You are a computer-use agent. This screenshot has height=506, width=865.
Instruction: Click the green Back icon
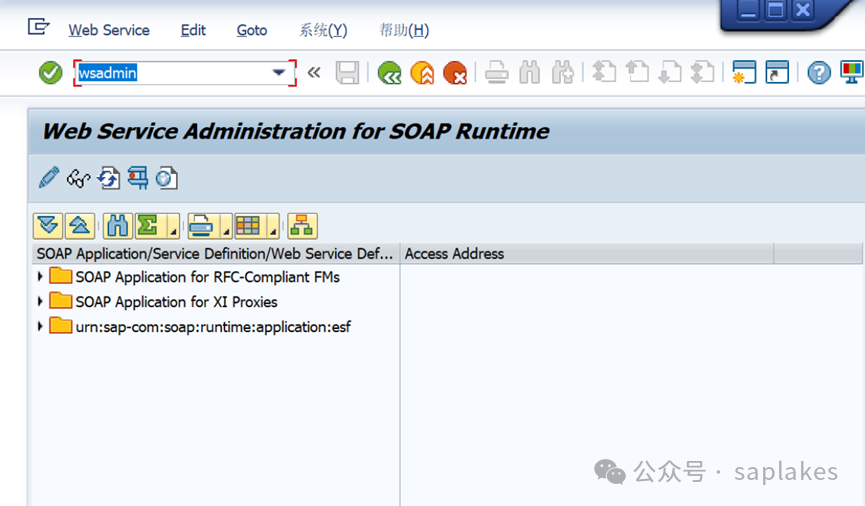pyautogui.click(x=389, y=73)
